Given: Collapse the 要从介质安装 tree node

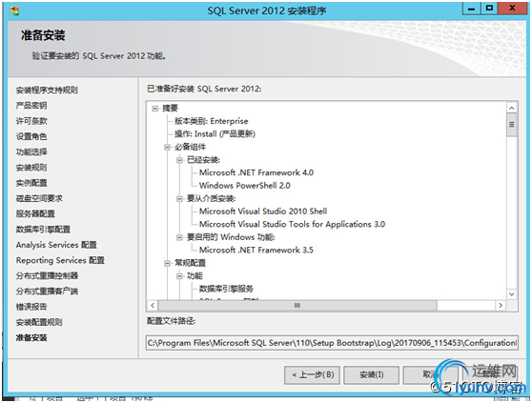Looking at the screenshot, I should click(179, 198).
